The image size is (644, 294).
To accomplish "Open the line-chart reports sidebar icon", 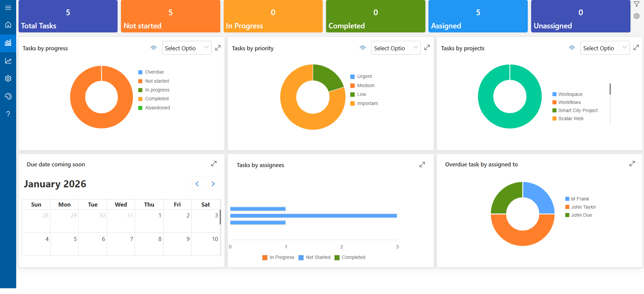I will point(8,61).
